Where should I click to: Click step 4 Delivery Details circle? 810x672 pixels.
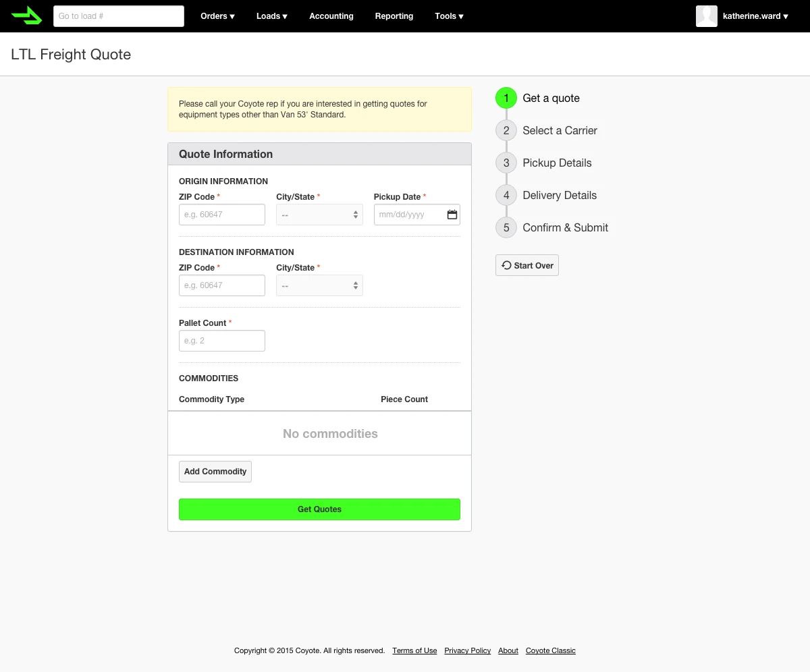click(x=506, y=195)
